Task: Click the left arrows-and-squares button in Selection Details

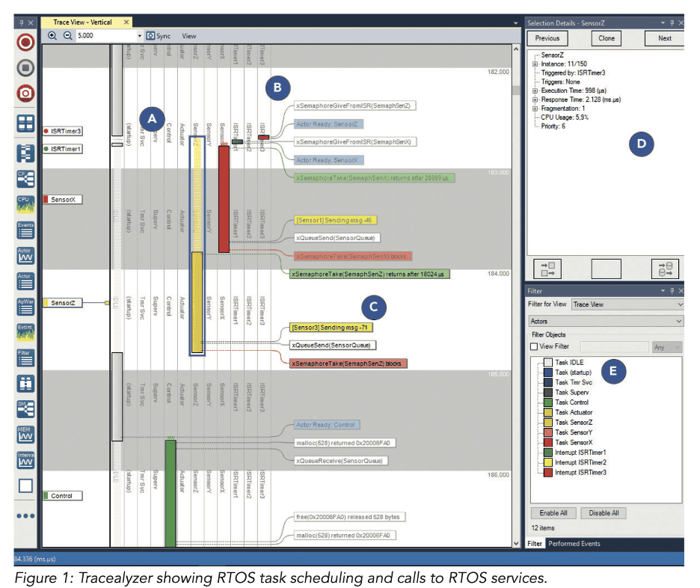Action: point(547,269)
